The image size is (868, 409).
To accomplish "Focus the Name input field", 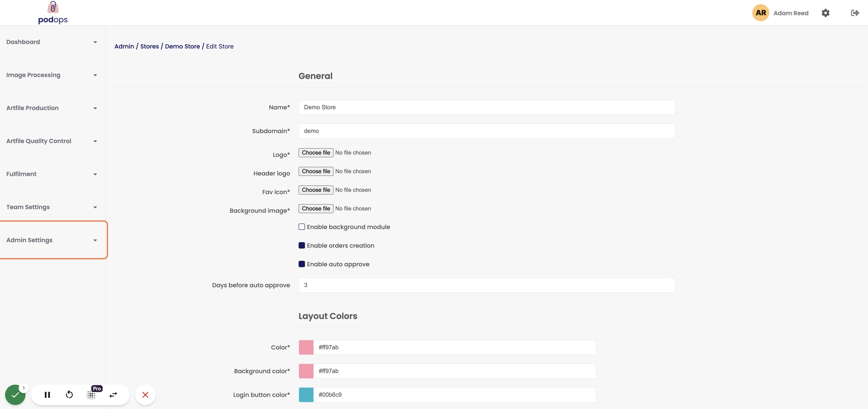I will pos(487,107).
